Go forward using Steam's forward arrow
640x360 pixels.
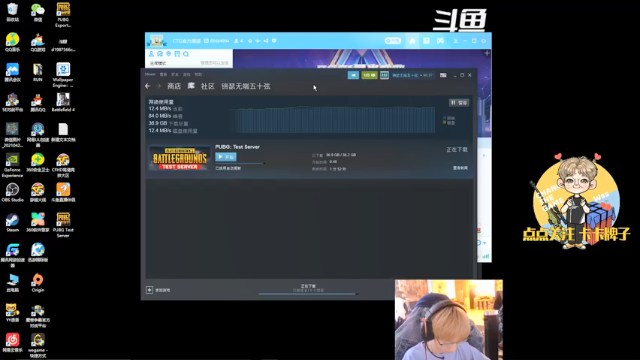point(158,86)
